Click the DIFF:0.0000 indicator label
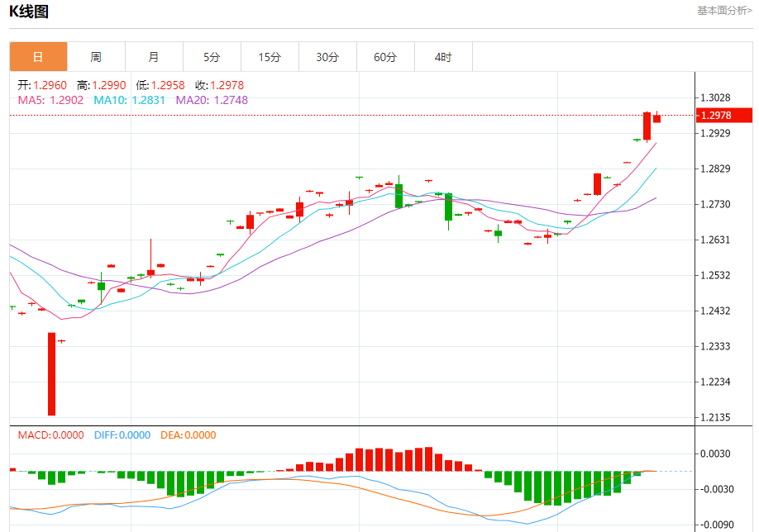 122,435
